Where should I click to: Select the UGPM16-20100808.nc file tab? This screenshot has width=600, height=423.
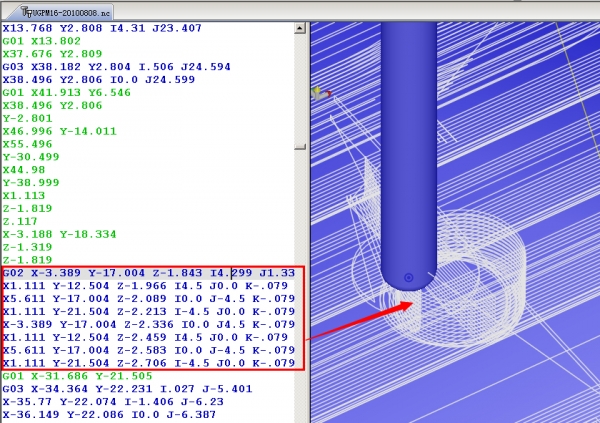[x=63, y=12]
